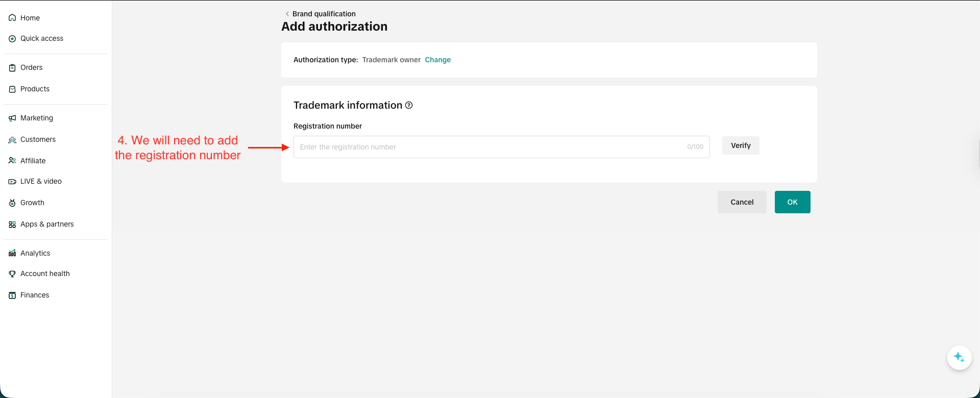Click the Products bag icon
This screenshot has height=398, width=980.
click(x=12, y=89)
